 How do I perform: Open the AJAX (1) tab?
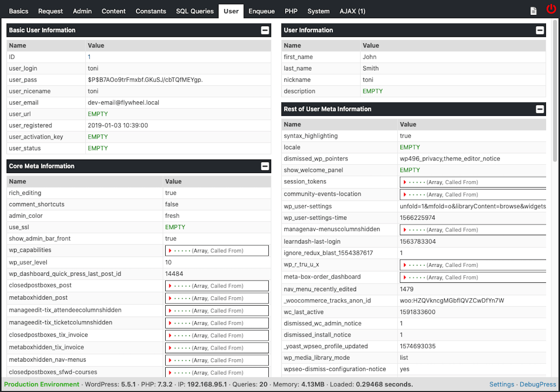coord(352,11)
